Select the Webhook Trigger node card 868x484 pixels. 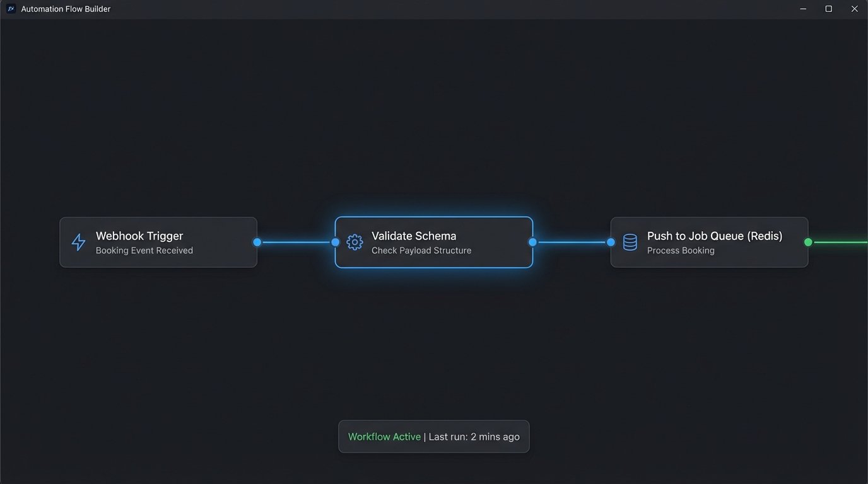point(158,242)
